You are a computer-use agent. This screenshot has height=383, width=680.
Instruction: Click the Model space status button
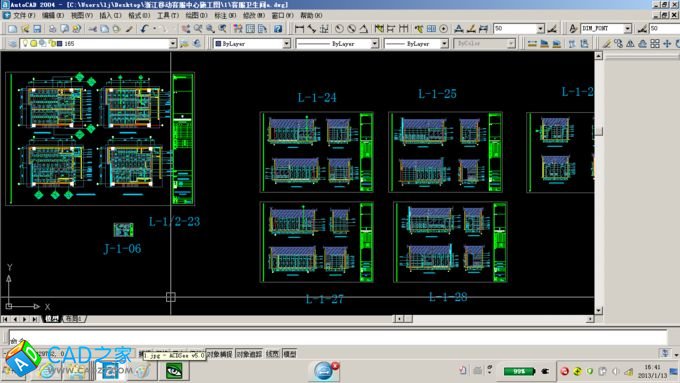click(290, 354)
